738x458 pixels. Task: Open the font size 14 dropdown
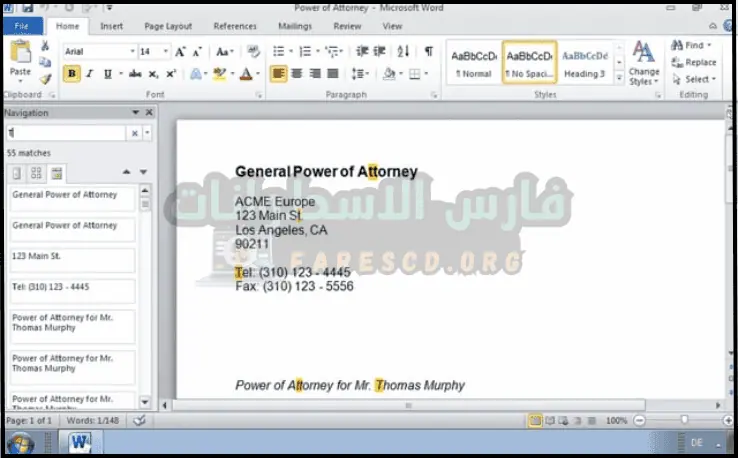click(166, 51)
